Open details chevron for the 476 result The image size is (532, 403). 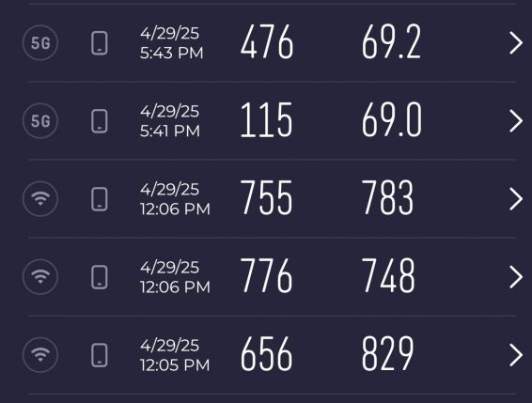516,43
